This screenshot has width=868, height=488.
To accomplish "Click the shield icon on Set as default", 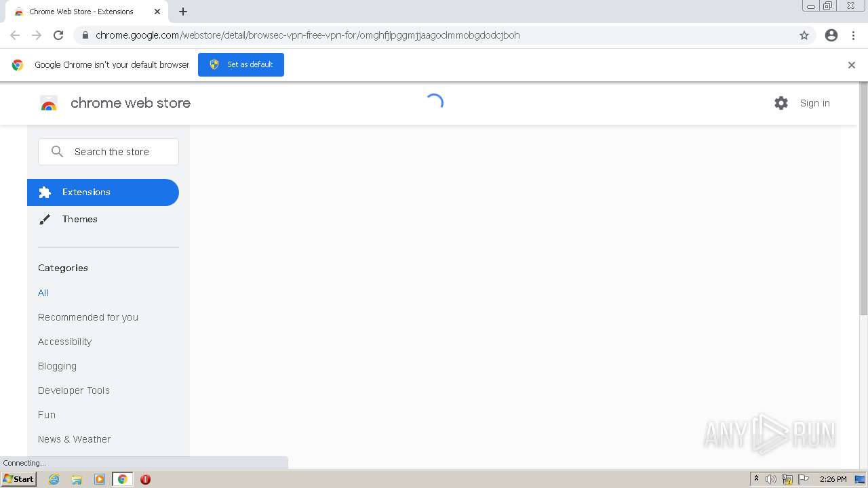I will pyautogui.click(x=214, y=64).
